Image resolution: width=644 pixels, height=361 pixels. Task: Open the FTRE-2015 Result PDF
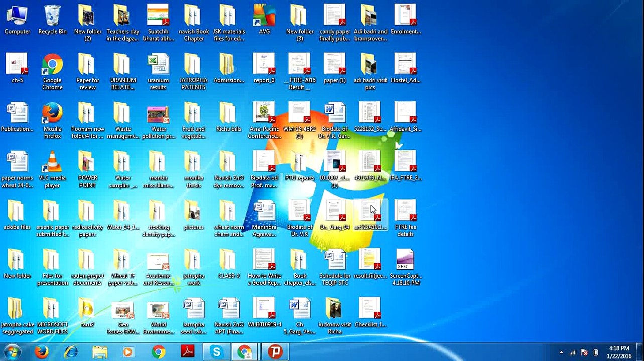tap(300, 72)
